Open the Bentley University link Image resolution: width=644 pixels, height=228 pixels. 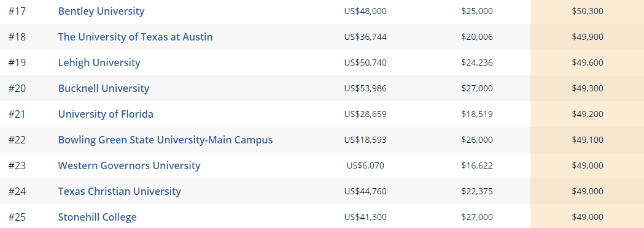click(x=101, y=11)
